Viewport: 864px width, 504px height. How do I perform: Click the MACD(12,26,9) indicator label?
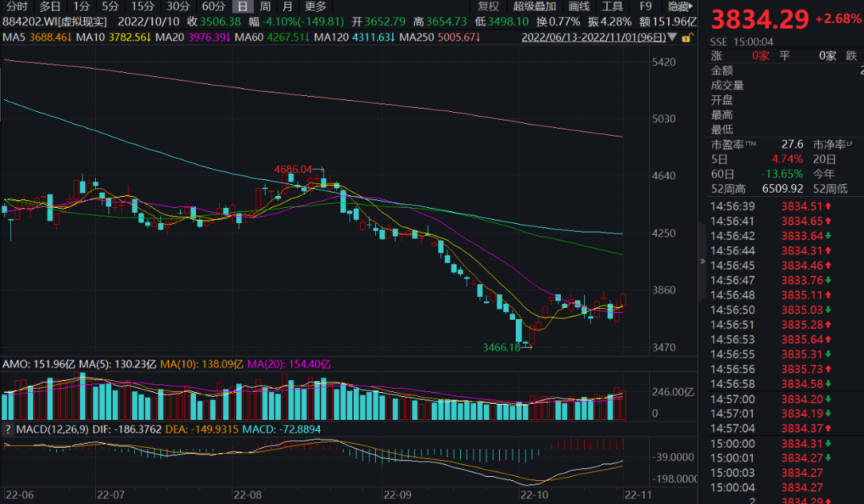point(52,429)
